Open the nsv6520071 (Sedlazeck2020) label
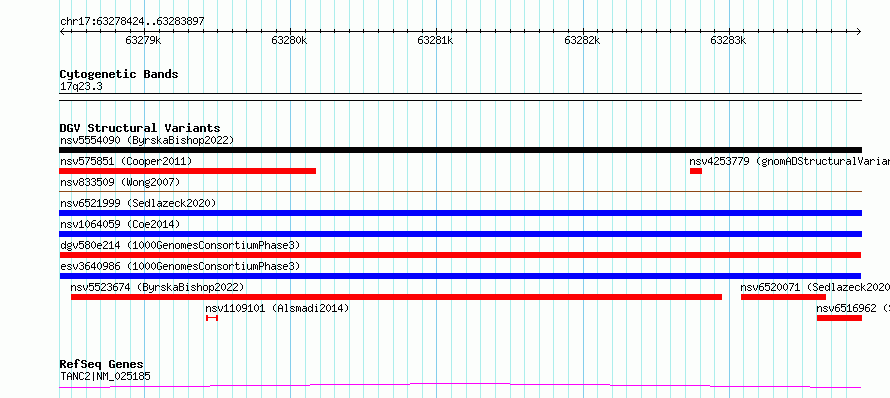The image size is (890, 398). point(815,287)
